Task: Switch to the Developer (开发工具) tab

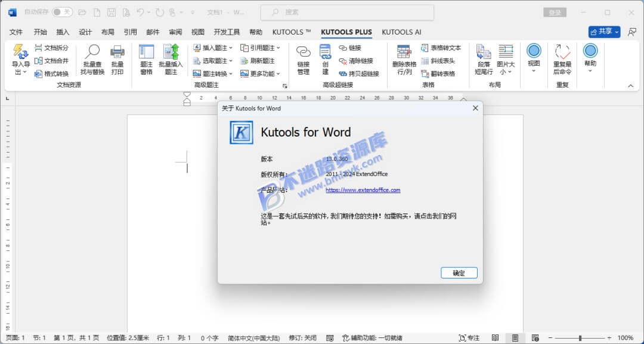Action: pos(227,32)
